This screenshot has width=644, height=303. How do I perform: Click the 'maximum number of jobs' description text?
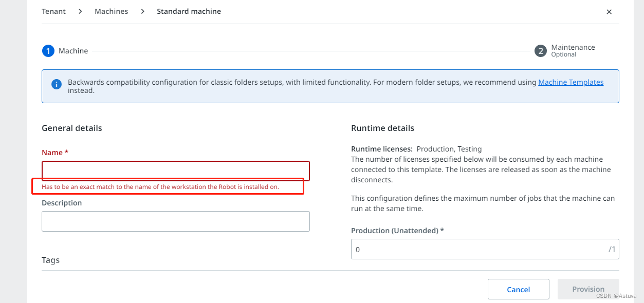483,203
